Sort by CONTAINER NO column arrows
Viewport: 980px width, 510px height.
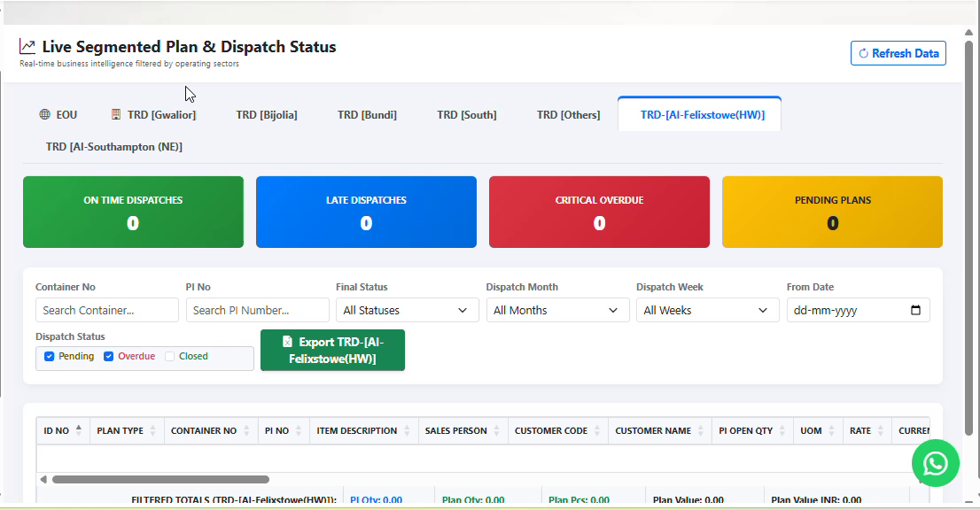tap(247, 430)
